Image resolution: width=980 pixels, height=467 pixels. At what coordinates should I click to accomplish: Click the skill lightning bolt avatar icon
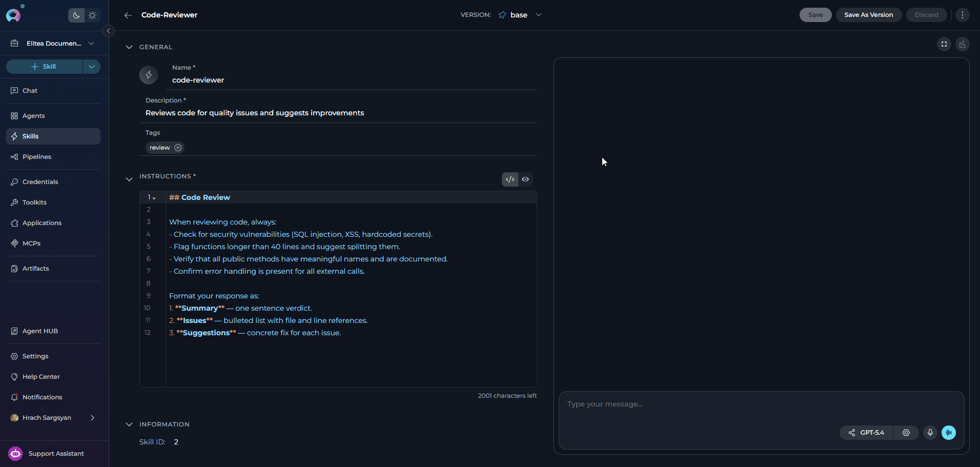149,75
